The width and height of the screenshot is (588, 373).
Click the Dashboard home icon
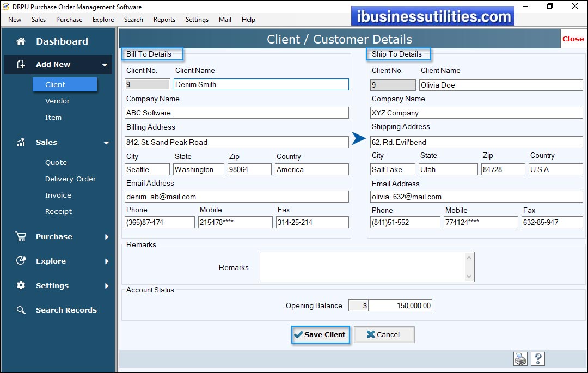[21, 41]
